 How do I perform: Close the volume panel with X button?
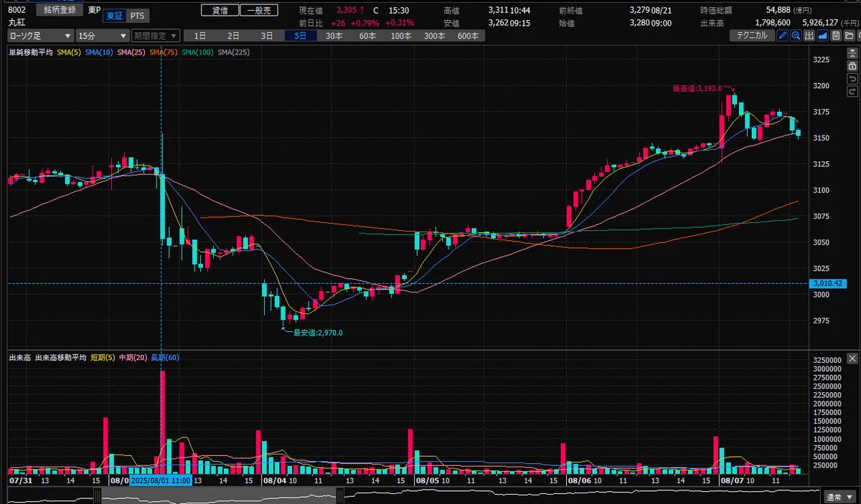click(x=852, y=358)
